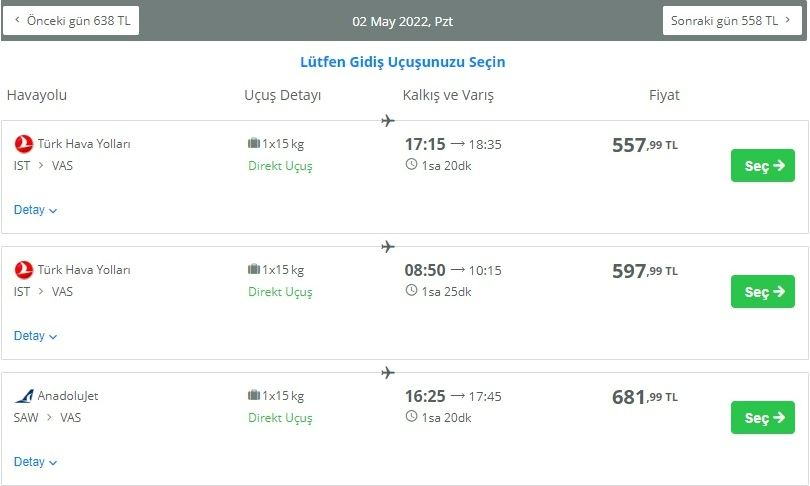Expand Detay for the AnadoluJet flight
The width and height of the screenshot is (810, 486).
pyautogui.click(x=35, y=462)
